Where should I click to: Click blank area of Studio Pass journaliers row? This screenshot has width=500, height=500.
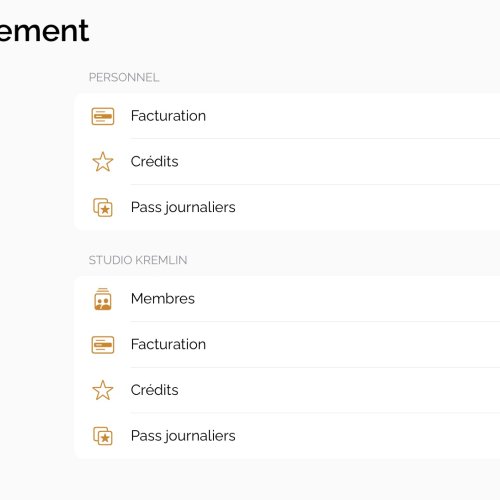tap(367, 436)
